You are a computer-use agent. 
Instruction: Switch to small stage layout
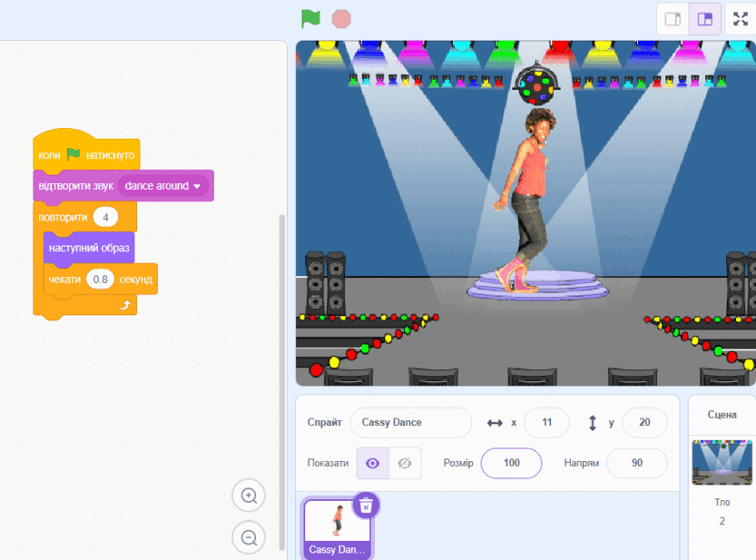673,19
